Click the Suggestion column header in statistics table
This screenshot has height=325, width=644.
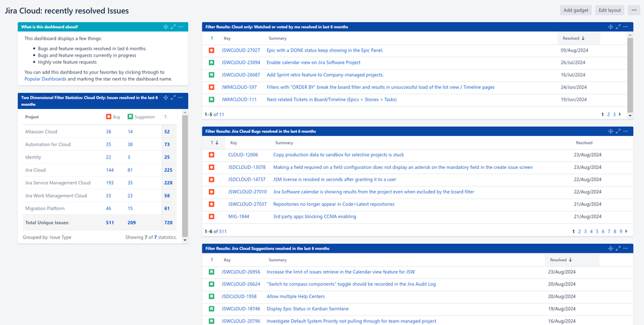141,117
